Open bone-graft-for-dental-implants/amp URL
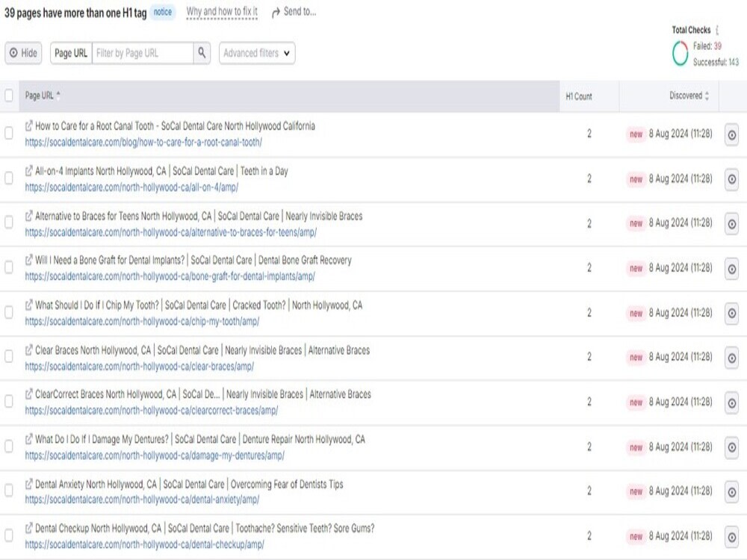 point(170,276)
